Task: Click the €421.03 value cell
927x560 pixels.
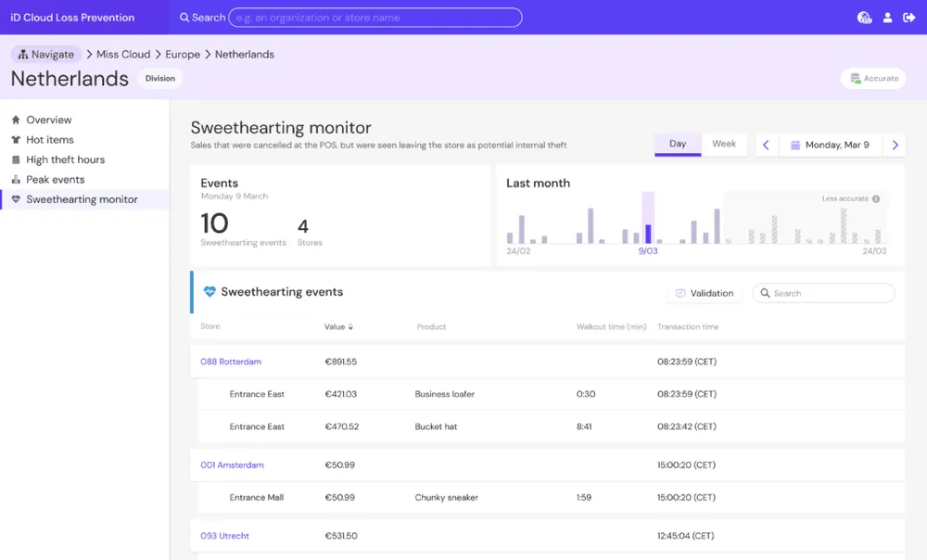Action: (340, 394)
